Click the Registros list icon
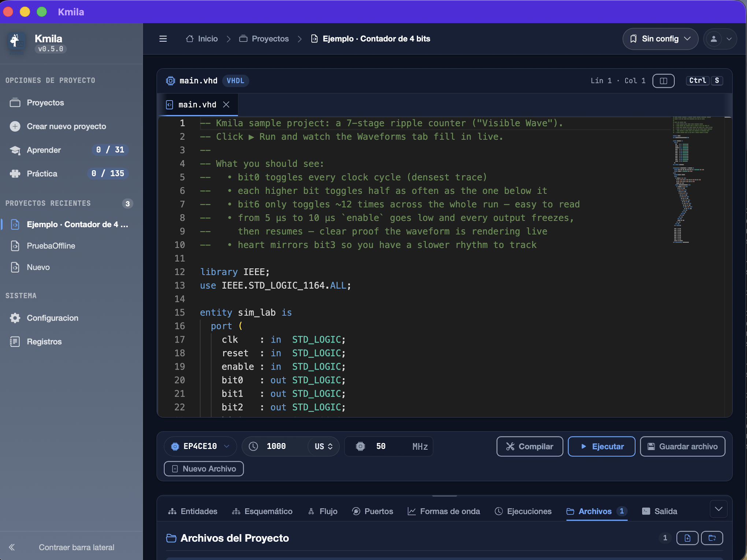 tap(15, 341)
